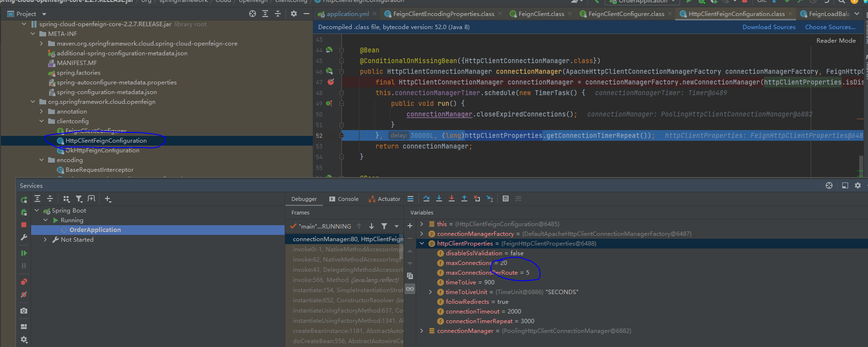Click Expand All in the Services toolbar
The image size is (868, 347).
(x=37, y=198)
